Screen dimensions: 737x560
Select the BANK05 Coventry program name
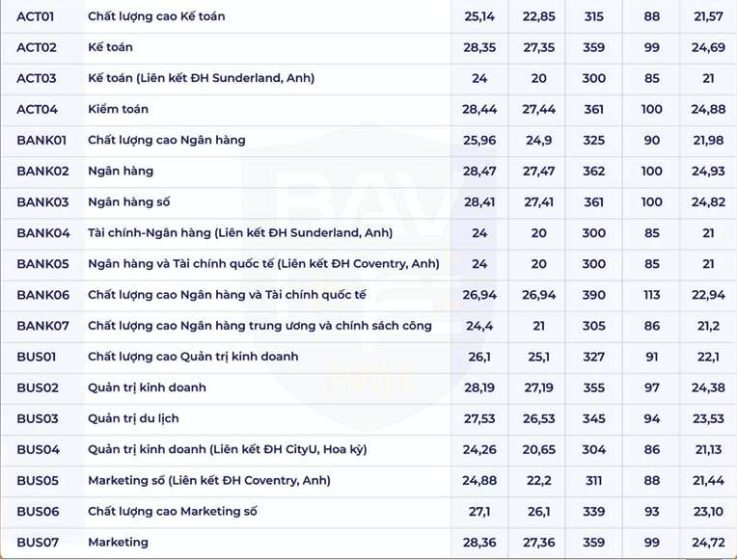[263, 264]
